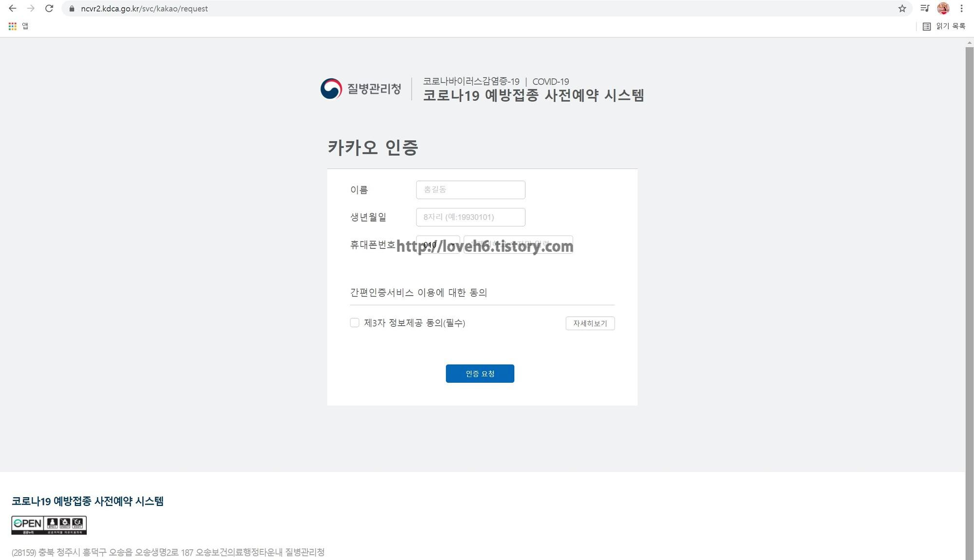Click the browser forward arrow
Viewport: 974px width, 560px height.
click(x=31, y=8)
